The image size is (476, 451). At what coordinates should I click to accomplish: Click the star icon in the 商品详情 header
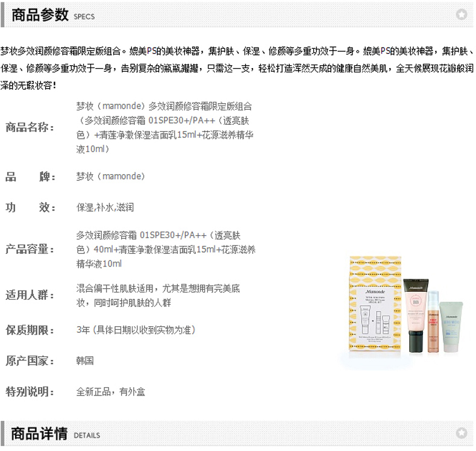461,433
